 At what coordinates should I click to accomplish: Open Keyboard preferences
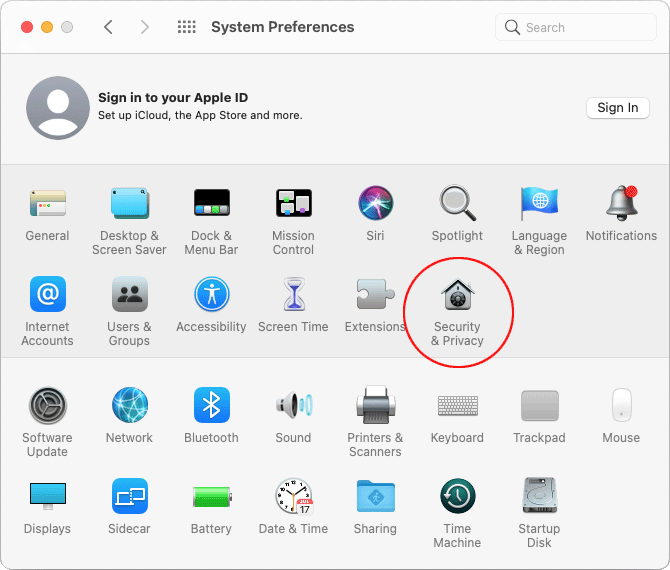tap(458, 405)
